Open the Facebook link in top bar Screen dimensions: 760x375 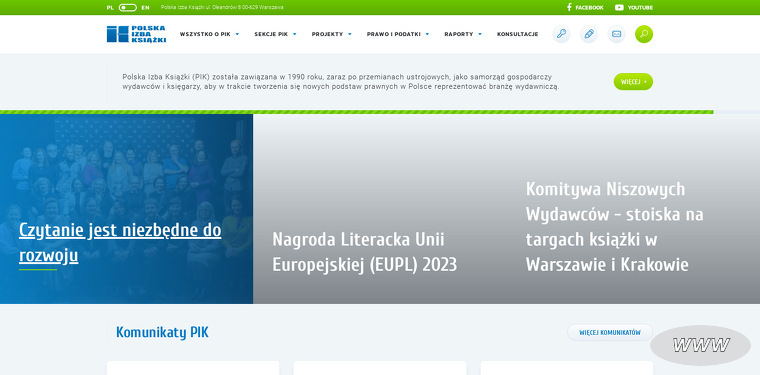pyautogui.click(x=585, y=7)
